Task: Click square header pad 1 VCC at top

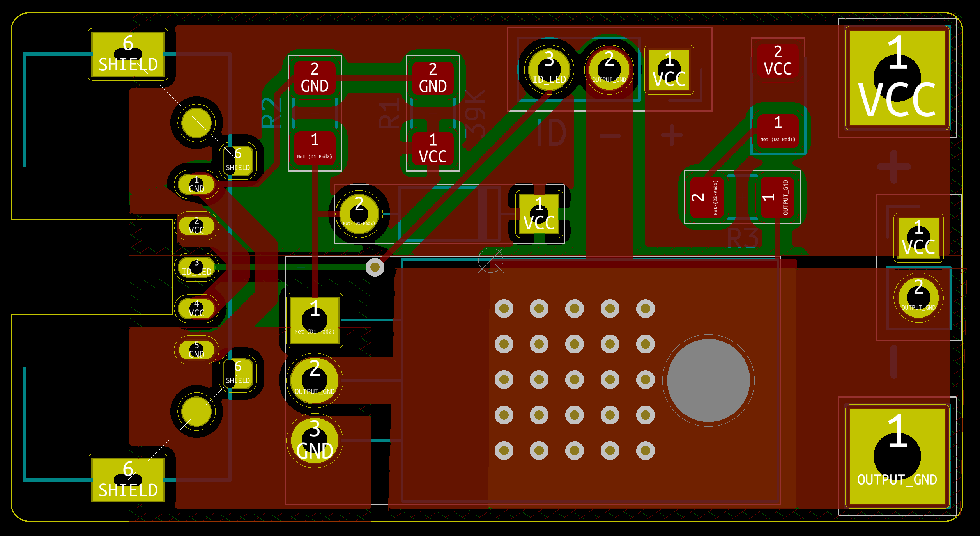Action: tap(669, 70)
